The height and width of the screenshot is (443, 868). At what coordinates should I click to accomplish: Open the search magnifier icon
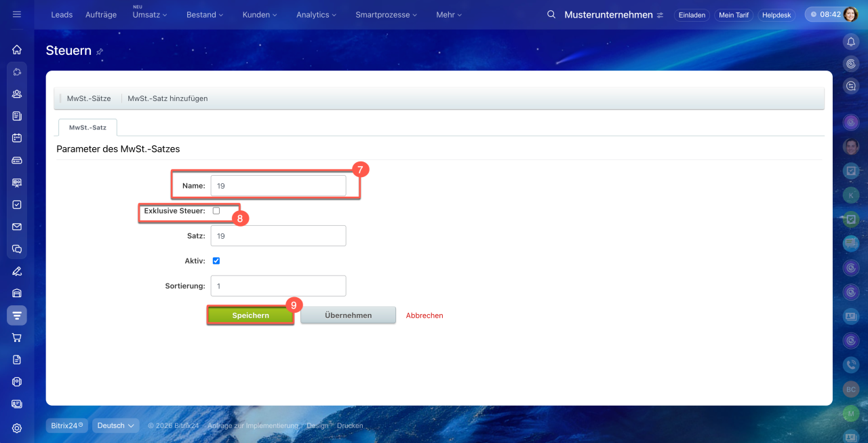[x=551, y=14]
